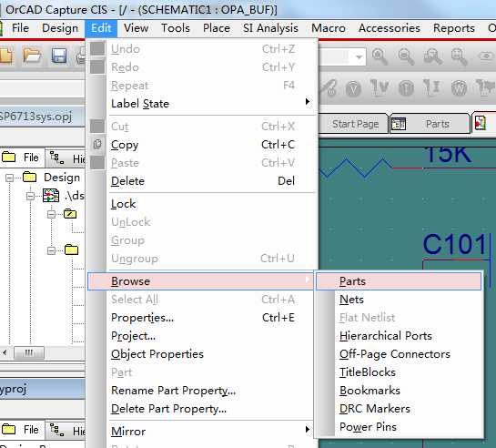
Task: Choose Lock from the Edit menu
Action: point(202,204)
